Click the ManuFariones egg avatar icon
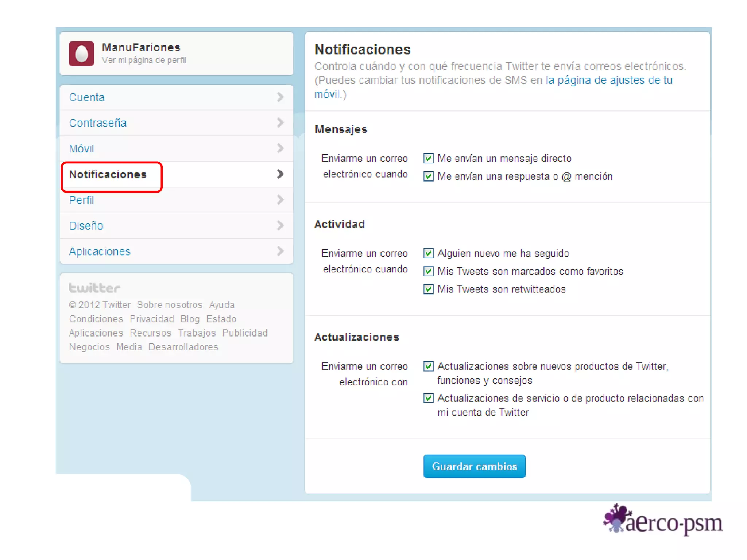Image resolution: width=747 pixels, height=560 pixels. [x=81, y=54]
